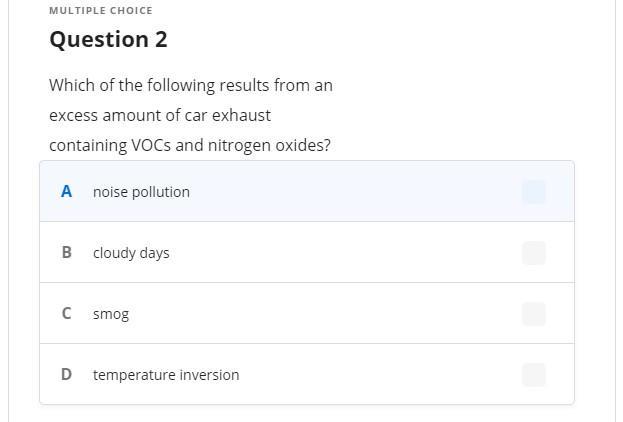Image resolution: width=623 pixels, height=422 pixels.
Task: Check the box for noise pollution
Action: coord(534,192)
